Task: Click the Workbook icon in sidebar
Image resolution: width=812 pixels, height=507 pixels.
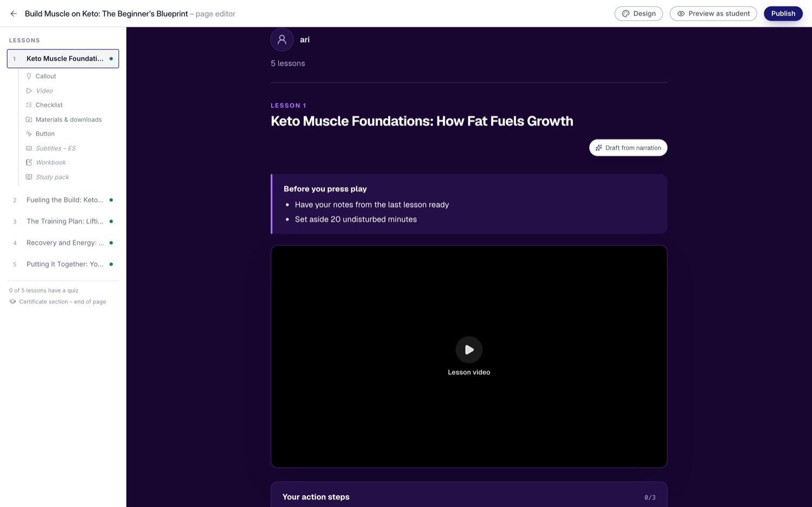Action: 29,162
